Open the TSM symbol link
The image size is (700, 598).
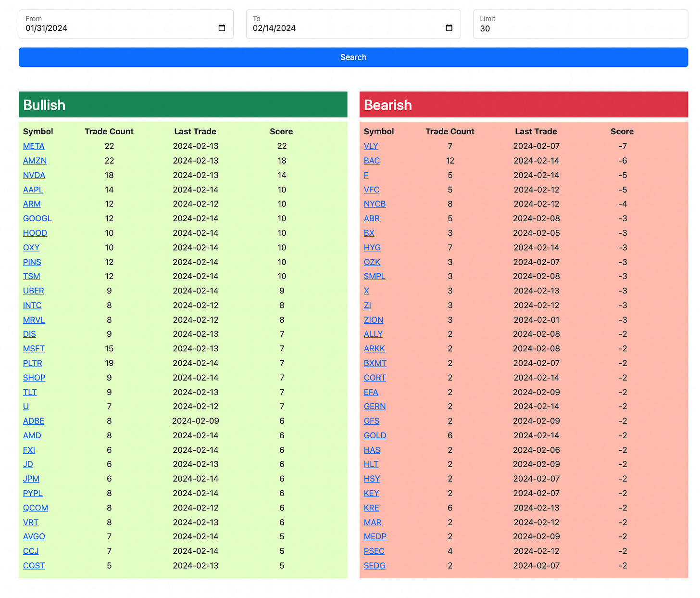[x=32, y=276]
